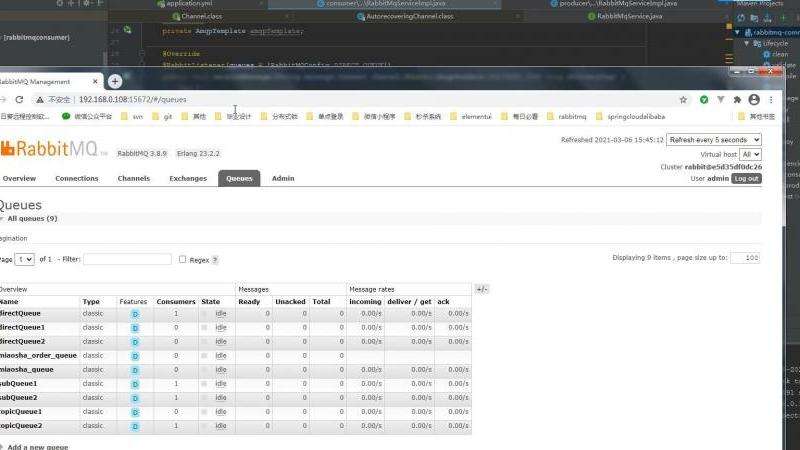Screen dimensions: 800x450
Task: Open the Chrome profile avatar
Action: coord(754,99)
